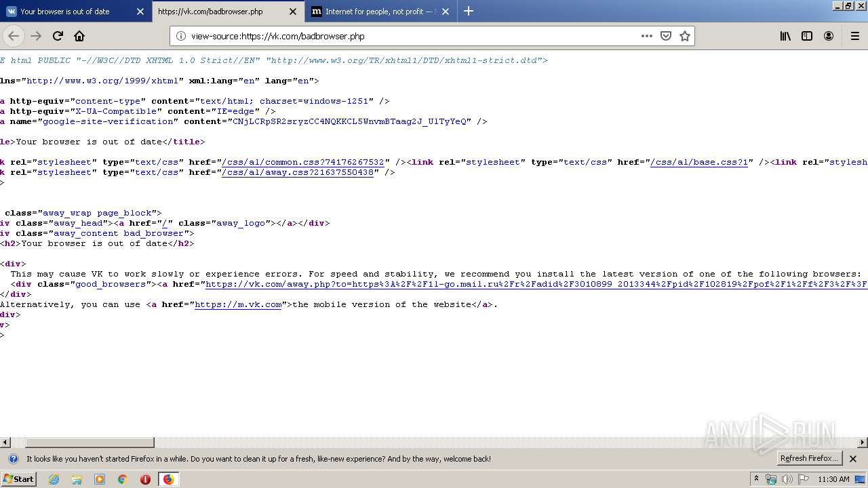This screenshot has height=488, width=868.
Task: Open the Firefox hamburger menu
Action: (x=854, y=36)
